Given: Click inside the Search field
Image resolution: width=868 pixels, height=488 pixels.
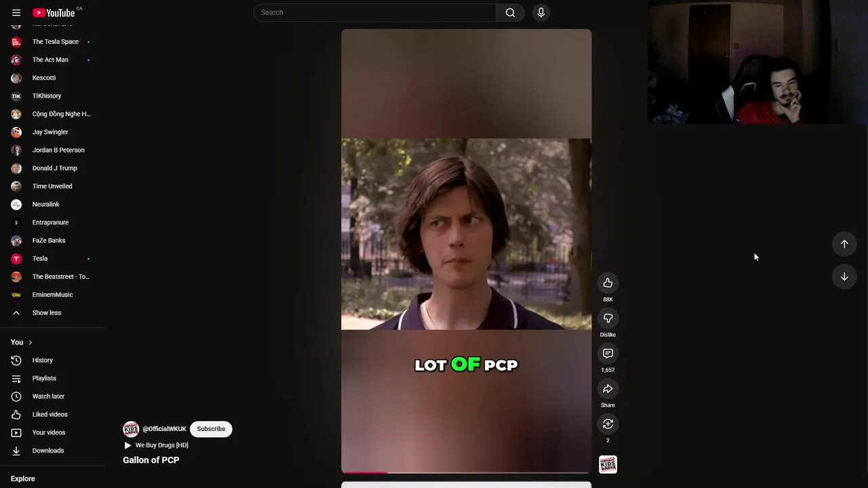Looking at the screenshot, I should pyautogui.click(x=375, y=12).
